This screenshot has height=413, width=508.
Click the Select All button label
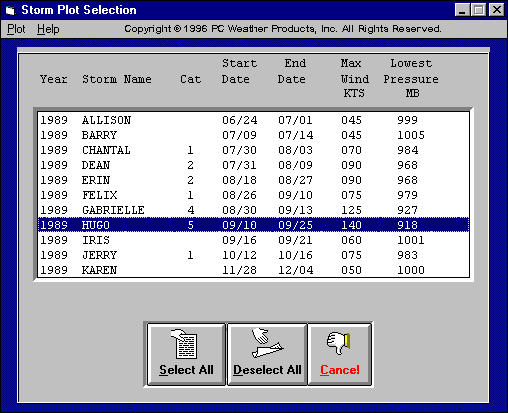click(x=186, y=370)
